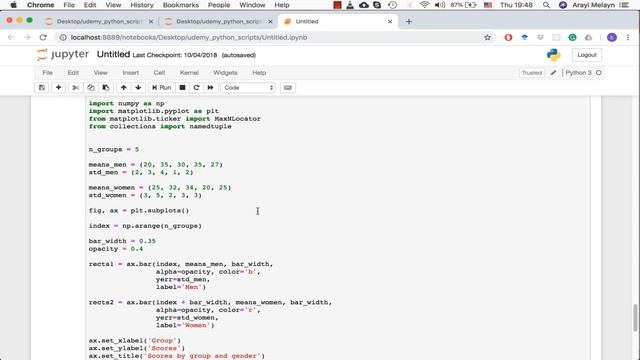Open the notebook File menu
Screen dimensions: 640x360
(x=48, y=73)
